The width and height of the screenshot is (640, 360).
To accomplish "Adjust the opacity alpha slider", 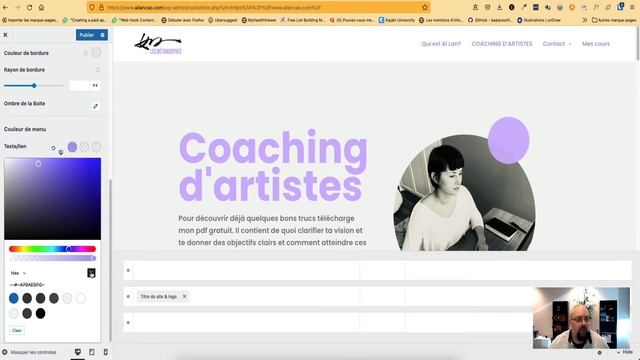I will coord(52,258).
